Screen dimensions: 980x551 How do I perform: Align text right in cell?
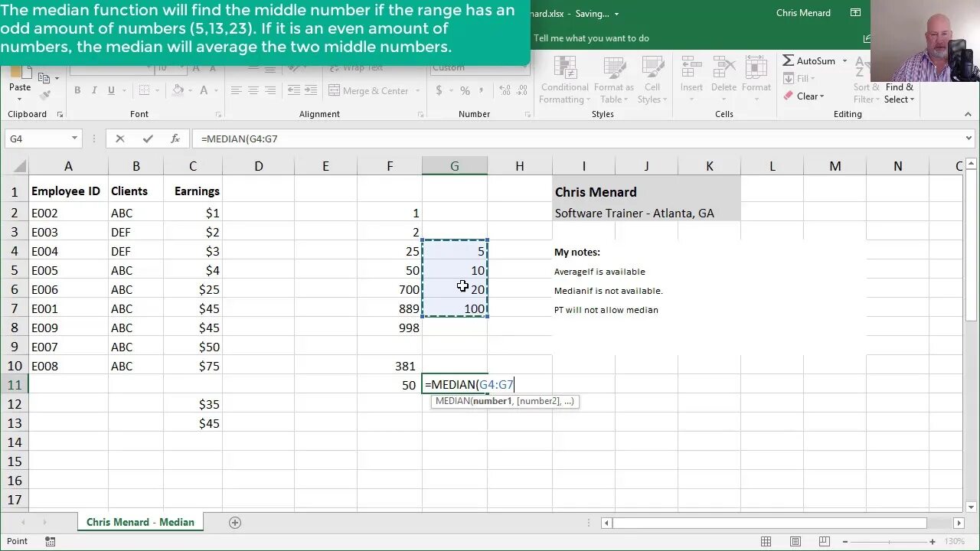[x=269, y=90]
